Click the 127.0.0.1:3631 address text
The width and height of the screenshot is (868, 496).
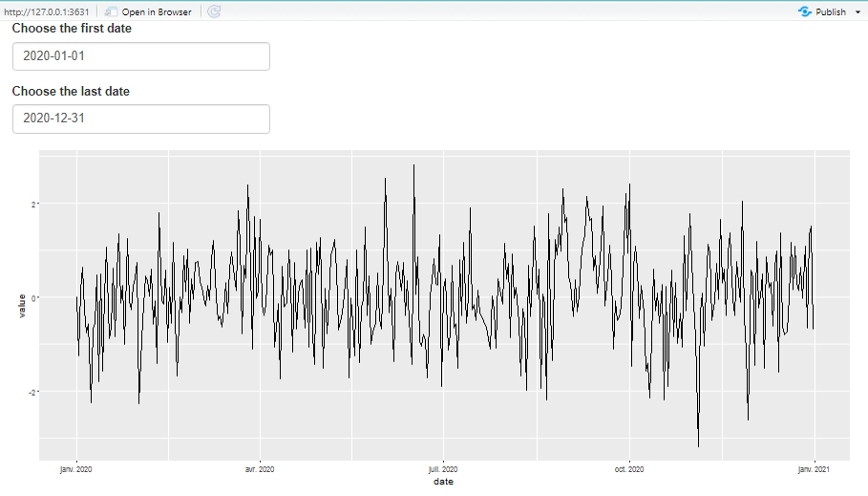coord(46,11)
